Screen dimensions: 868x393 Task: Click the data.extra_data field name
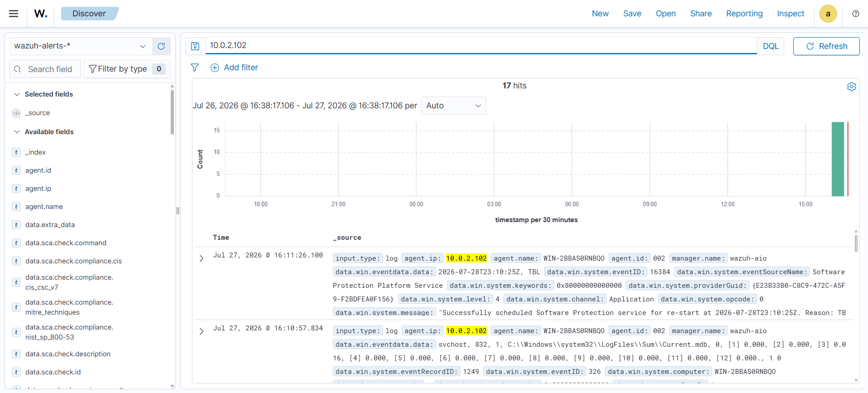click(50, 225)
